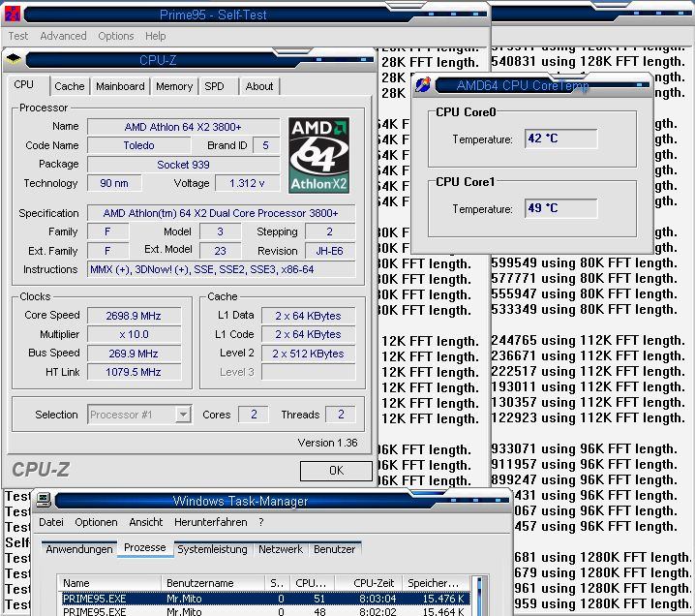Open the ? help menu in Task-Manager
This screenshot has width=695, height=616.
pyautogui.click(x=261, y=522)
